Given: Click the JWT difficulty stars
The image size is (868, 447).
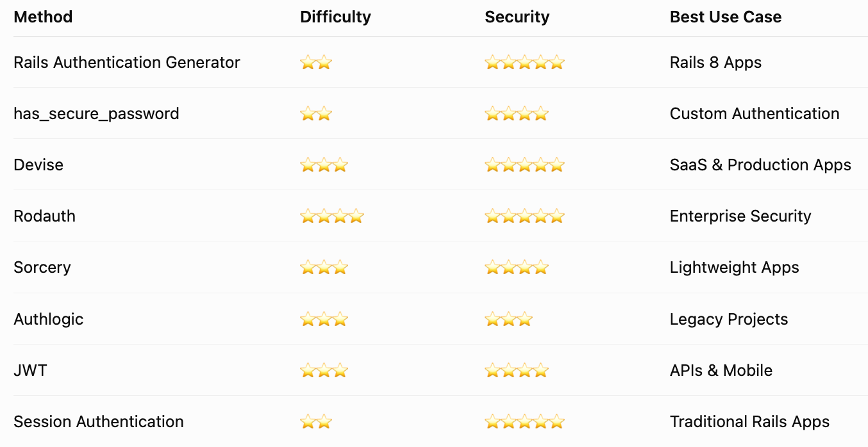Looking at the screenshot, I should (324, 370).
